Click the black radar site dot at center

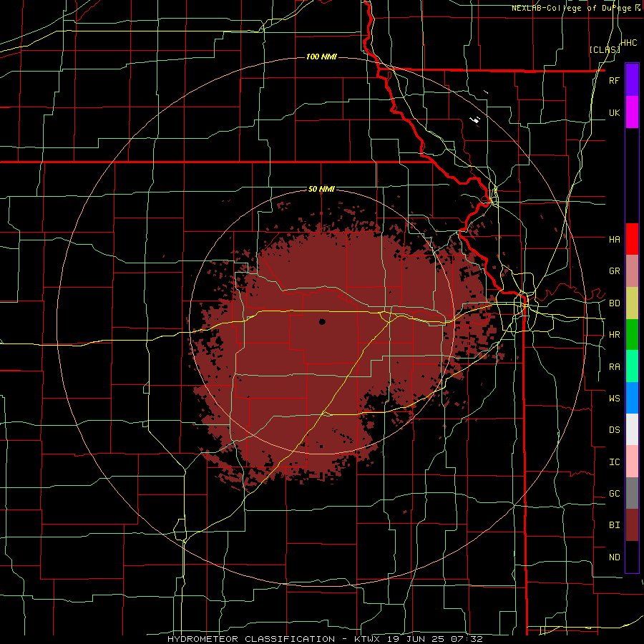[322, 321]
